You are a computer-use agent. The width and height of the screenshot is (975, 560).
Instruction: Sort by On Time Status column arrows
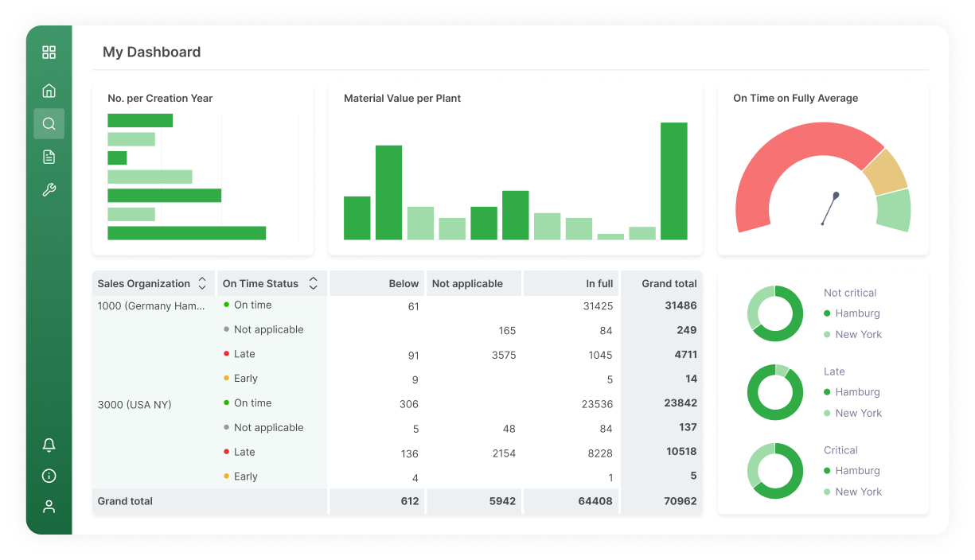coord(313,283)
